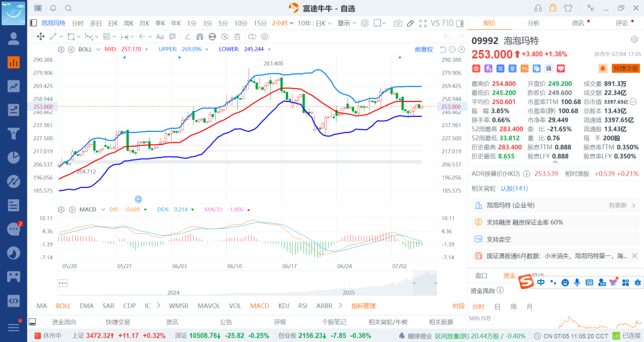
Task: Open the 2小时 period dropdown
Action: pos(283,23)
